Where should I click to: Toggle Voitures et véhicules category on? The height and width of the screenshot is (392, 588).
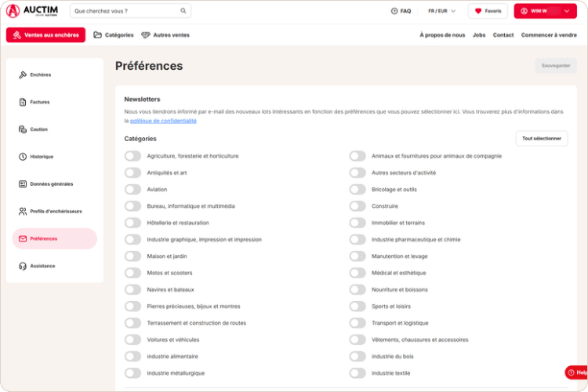[132, 339]
